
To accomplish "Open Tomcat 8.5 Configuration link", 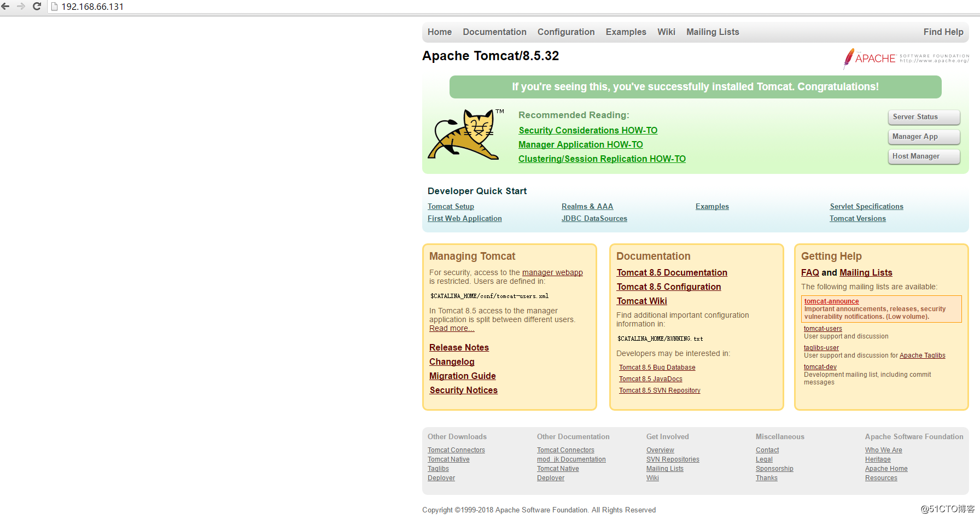I will coord(669,287).
